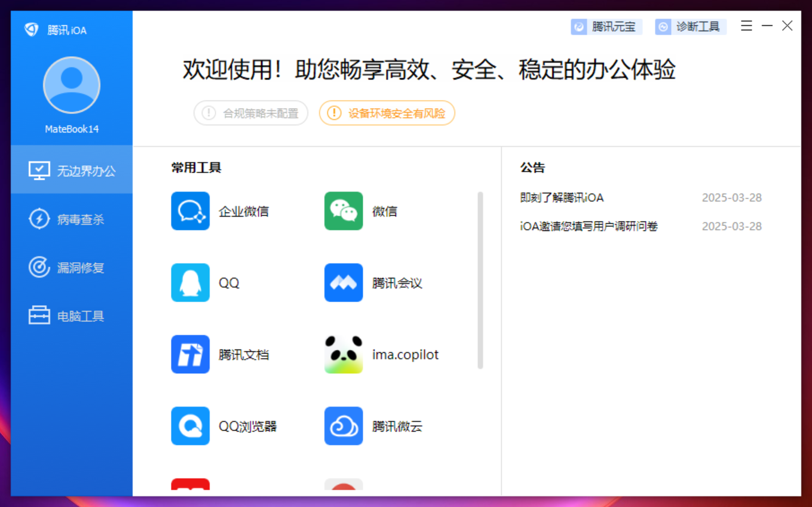Open the QQ浏览器 icon
Screen dimensions: 812x507
click(190, 426)
